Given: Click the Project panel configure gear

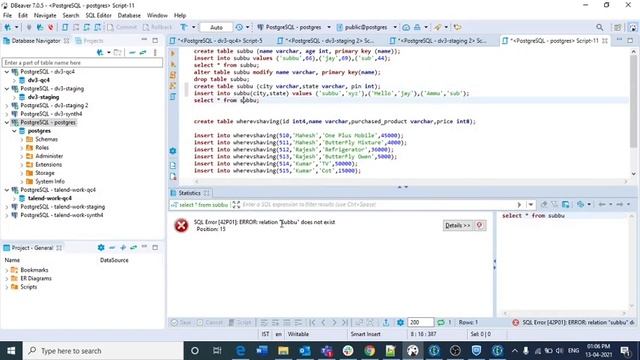Looking at the screenshot, I should click(101, 248).
